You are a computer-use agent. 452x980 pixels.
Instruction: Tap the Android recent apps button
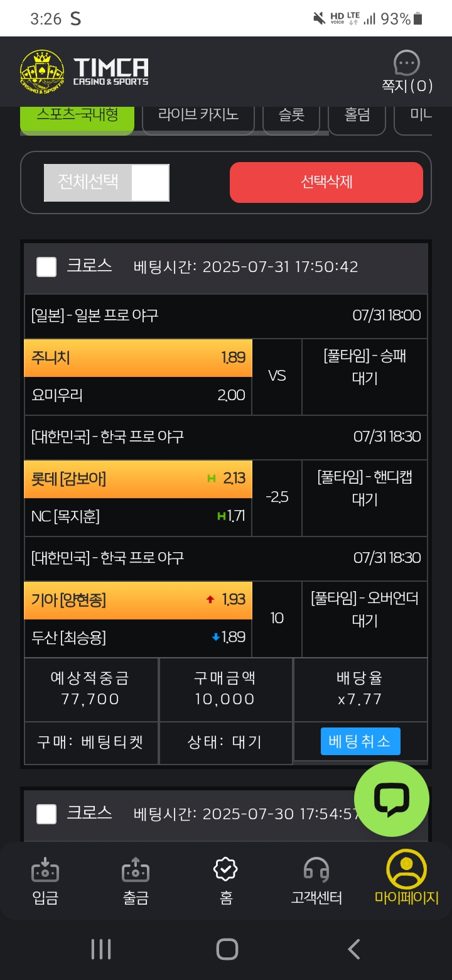pyautogui.click(x=101, y=949)
